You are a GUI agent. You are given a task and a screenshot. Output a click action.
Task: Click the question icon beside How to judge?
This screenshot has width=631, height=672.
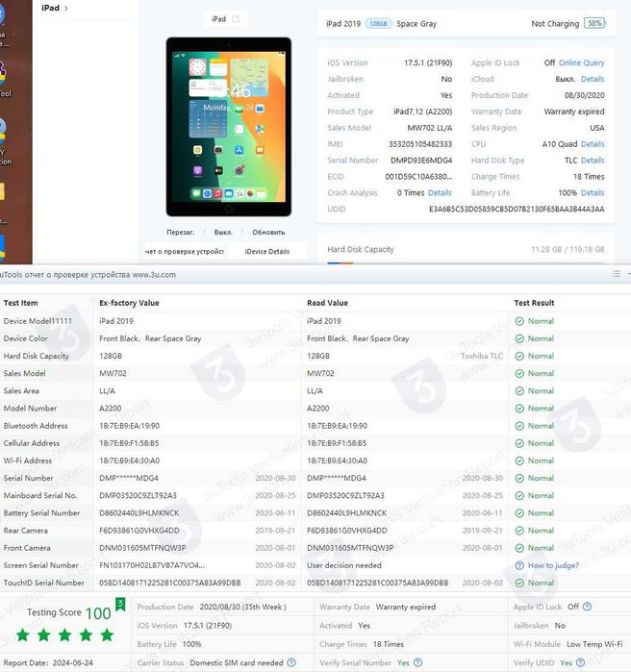pos(519,565)
